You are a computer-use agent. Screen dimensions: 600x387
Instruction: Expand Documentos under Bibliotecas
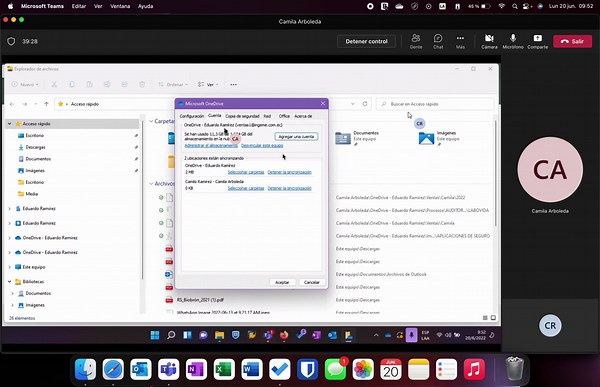pyautogui.click(x=13, y=293)
